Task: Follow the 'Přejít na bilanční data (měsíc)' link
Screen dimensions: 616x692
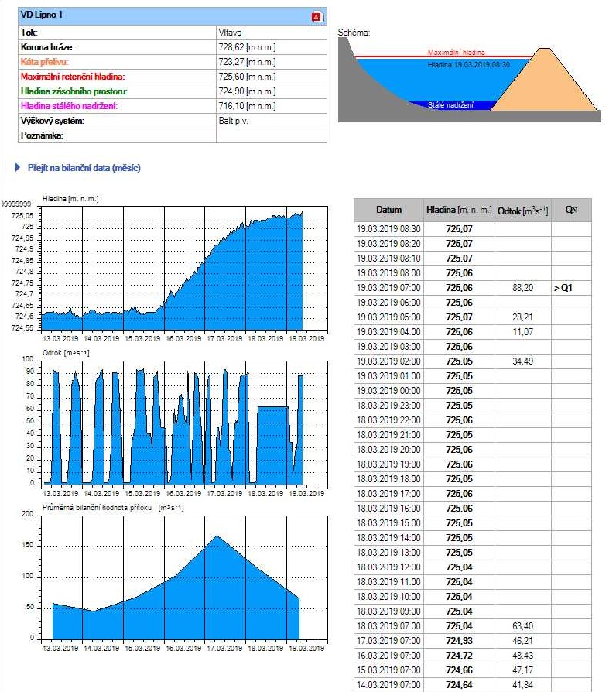Action: 83,167
